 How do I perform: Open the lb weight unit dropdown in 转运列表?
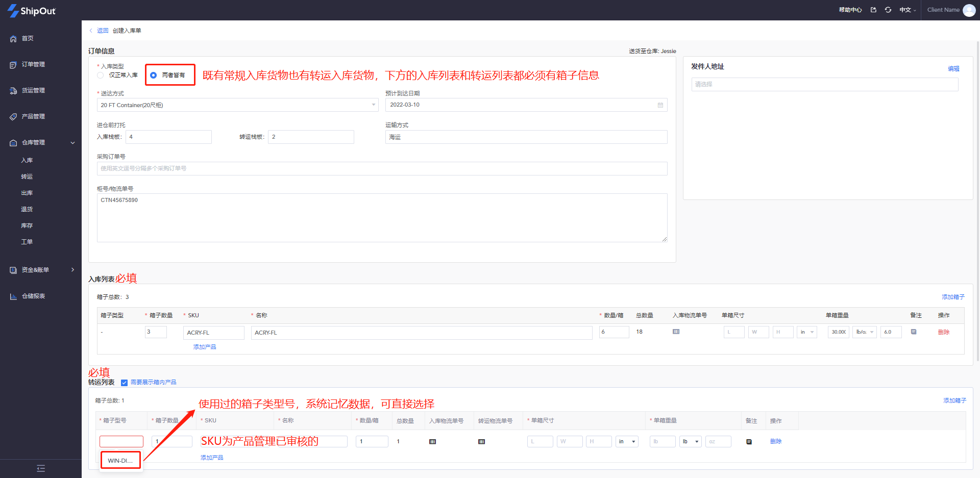point(691,442)
